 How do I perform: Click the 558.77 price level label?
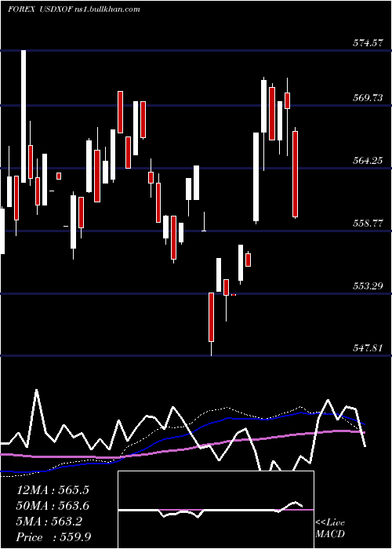click(x=368, y=224)
